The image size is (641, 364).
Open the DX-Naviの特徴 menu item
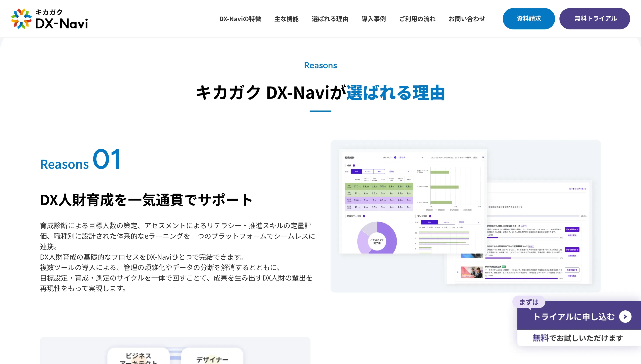pyautogui.click(x=240, y=19)
